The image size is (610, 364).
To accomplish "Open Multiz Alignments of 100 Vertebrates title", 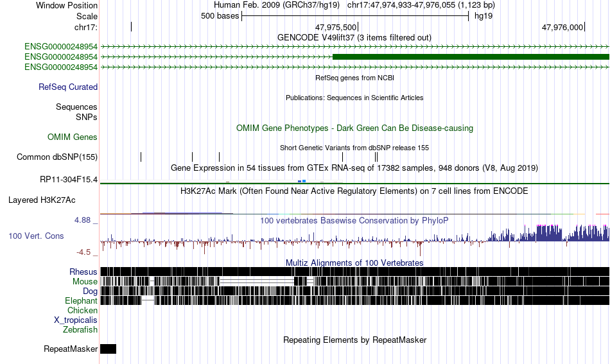I will point(354,263).
